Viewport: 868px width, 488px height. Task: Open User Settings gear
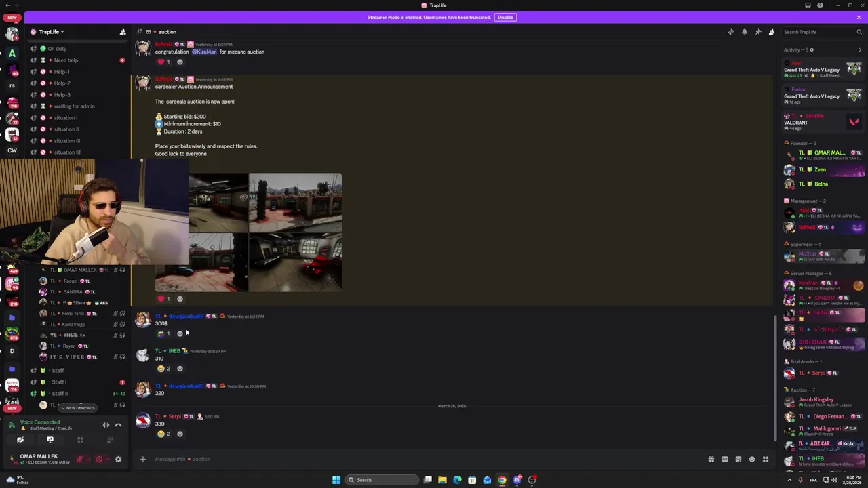tap(118, 460)
